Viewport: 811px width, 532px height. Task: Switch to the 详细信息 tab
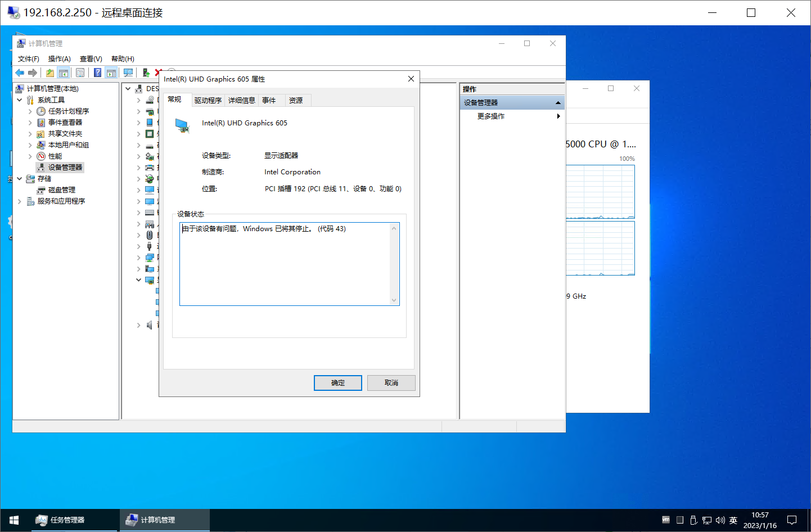(x=242, y=101)
